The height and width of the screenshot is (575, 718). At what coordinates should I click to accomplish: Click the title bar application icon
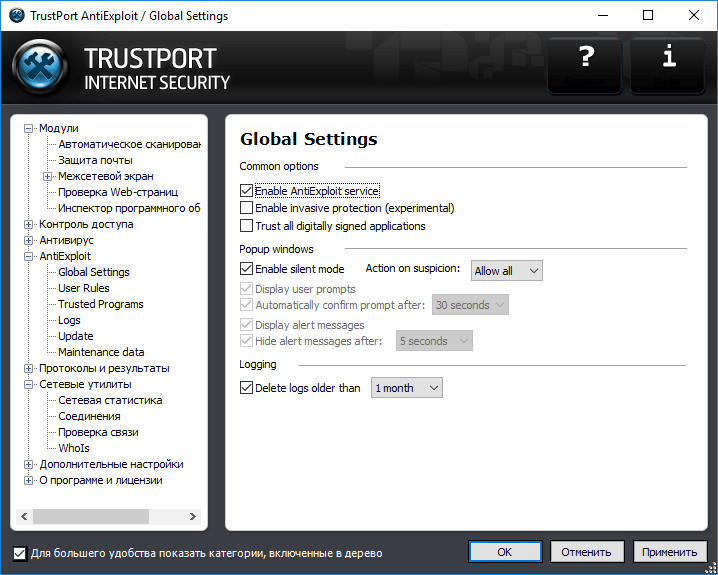coord(17,16)
